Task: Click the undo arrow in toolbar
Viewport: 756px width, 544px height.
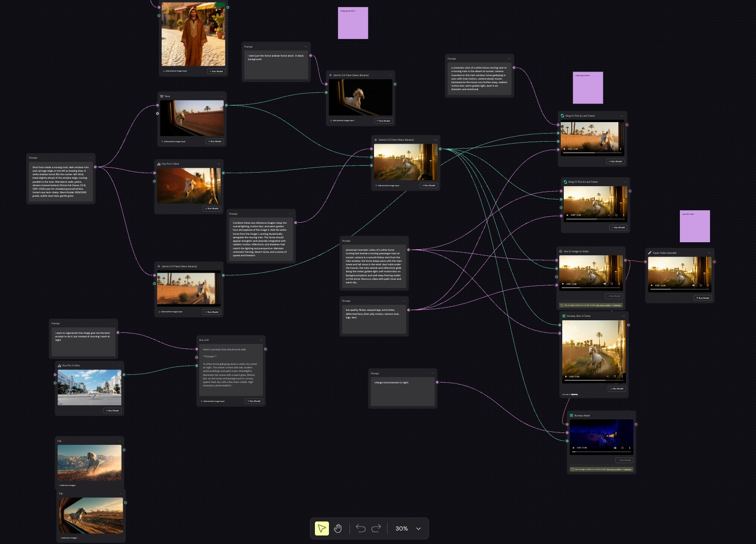Action: [x=360, y=528]
